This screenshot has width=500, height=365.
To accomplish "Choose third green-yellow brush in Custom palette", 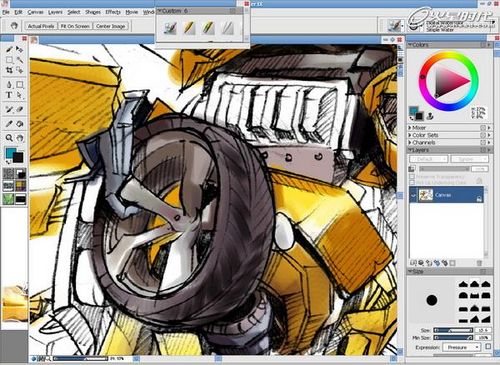I will pyautogui.click(x=208, y=28).
